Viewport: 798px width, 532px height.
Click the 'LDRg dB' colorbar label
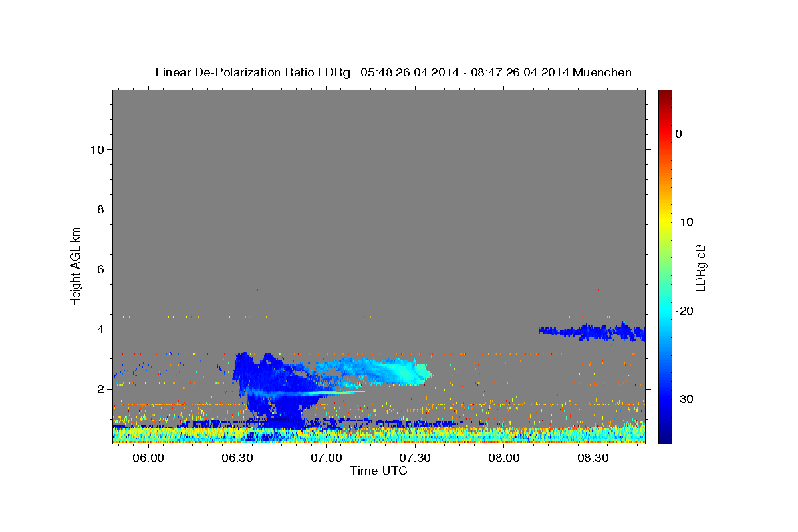click(x=700, y=266)
